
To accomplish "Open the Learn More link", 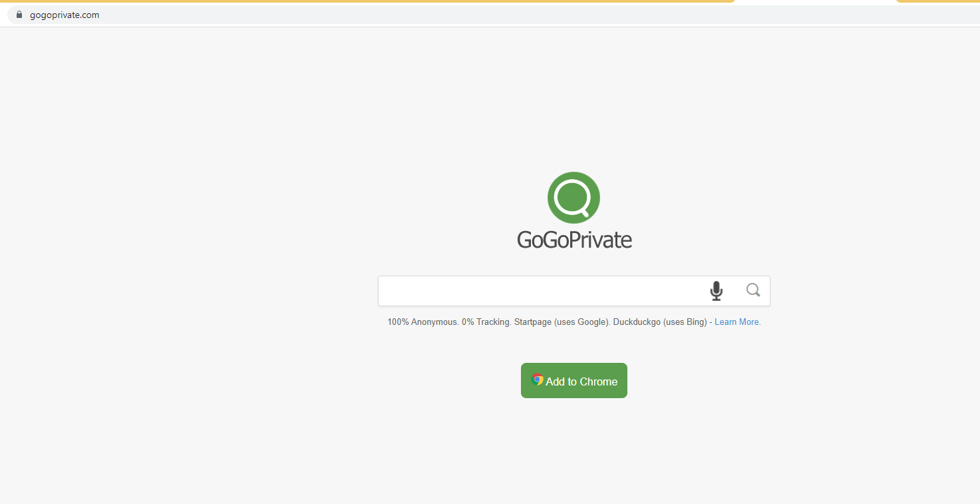I will coord(737,322).
